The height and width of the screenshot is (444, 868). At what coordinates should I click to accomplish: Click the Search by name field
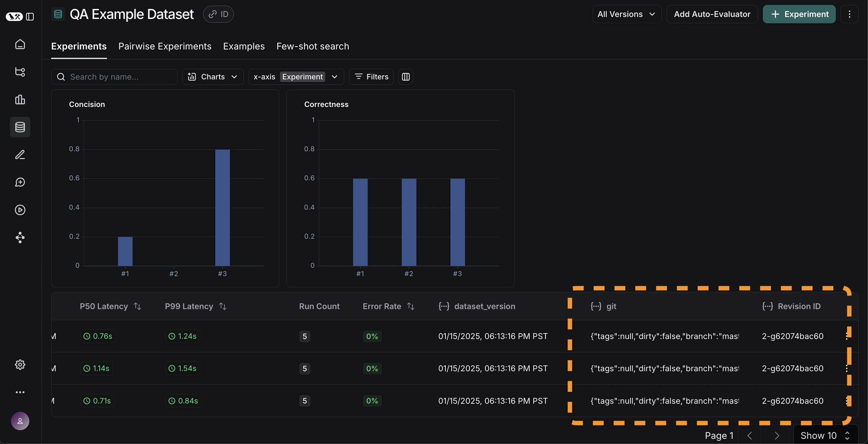pos(115,77)
